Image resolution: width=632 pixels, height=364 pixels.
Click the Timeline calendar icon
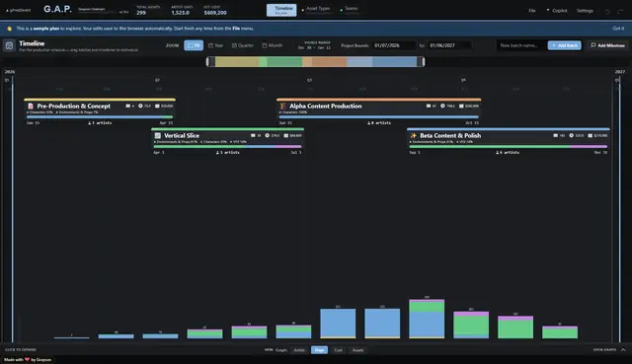pyautogui.click(x=9, y=45)
